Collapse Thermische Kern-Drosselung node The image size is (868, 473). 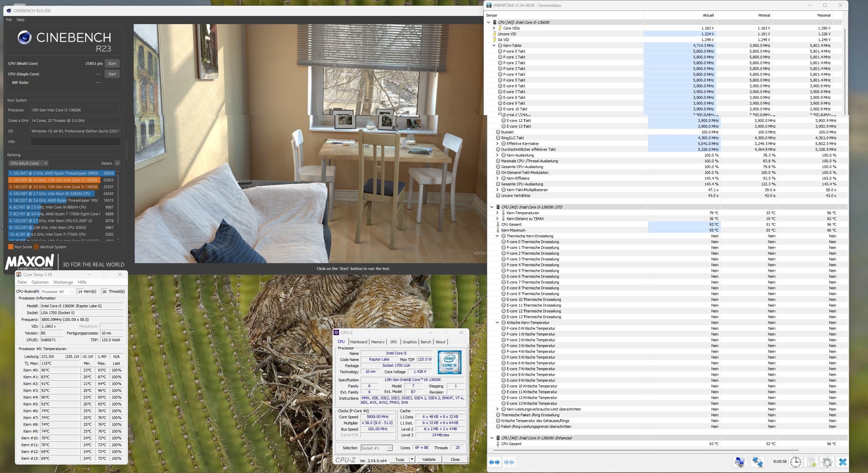coord(497,236)
